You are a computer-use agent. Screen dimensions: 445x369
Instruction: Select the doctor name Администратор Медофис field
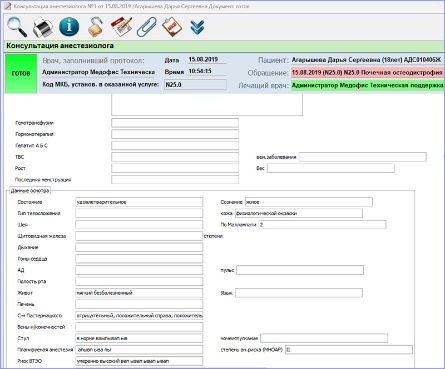(99, 72)
